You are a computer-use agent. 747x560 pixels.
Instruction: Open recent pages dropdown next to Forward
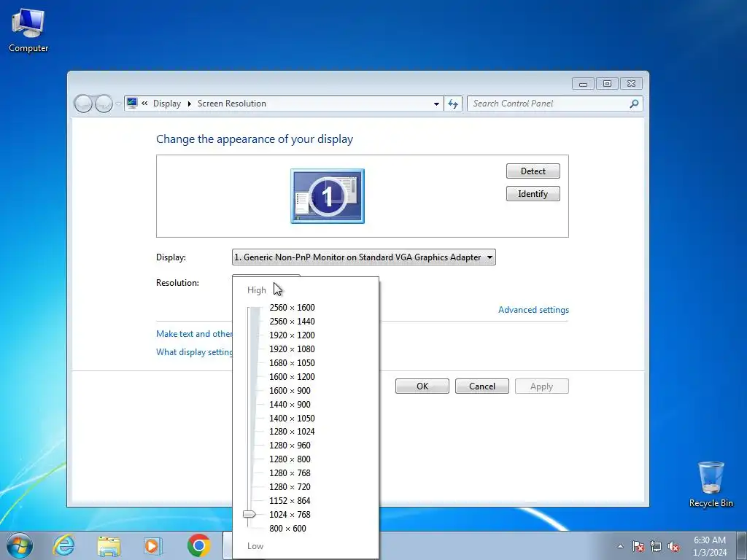[x=117, y=104]
